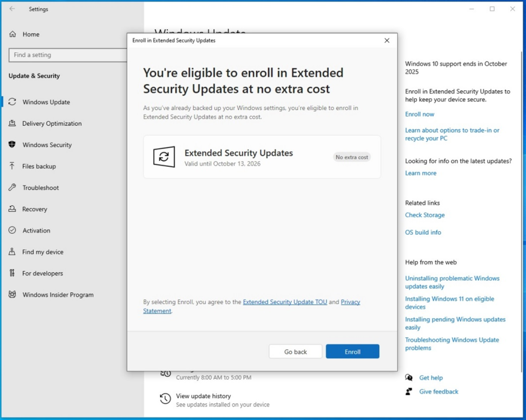526x420 pixels.
Task: Click Learn more about latest updates
Action: click(x=421, y=173)
